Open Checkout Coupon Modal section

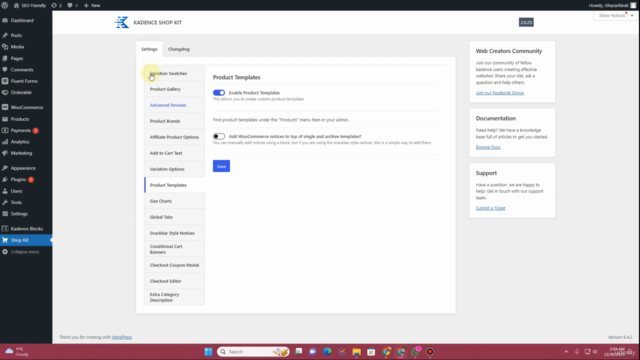174,265
